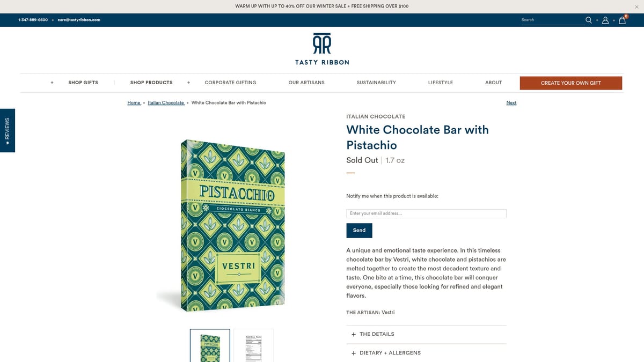
Task: Open the SHOP GIFTS menu
Action: (83, 83)
